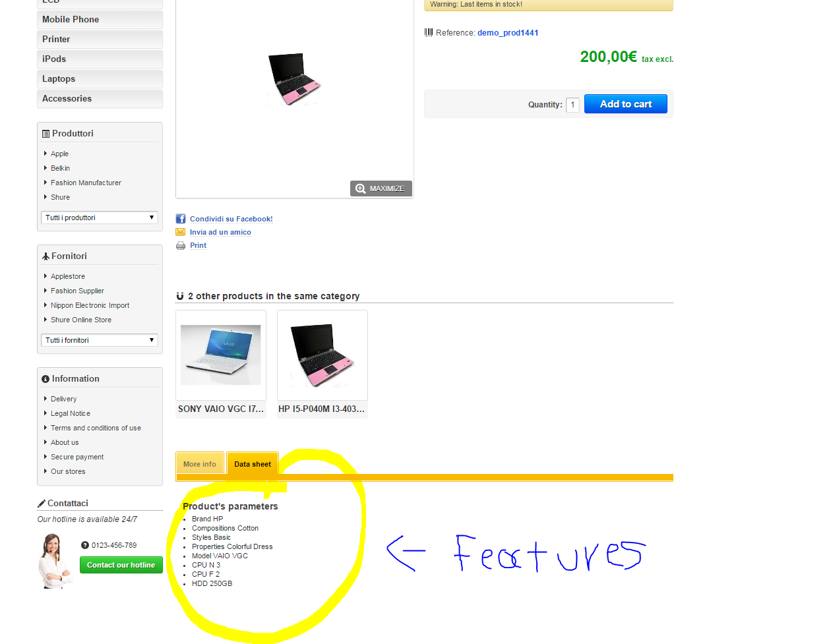Open the Terms and conditions of use link
The width and height of the screenshot is (831, 644).
pos(96,428)
